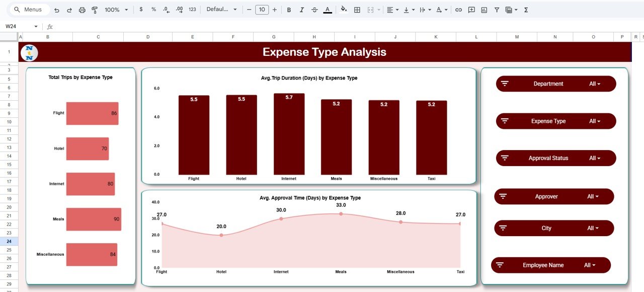Open the text color picker
644x292 pixels.
click(327, 10)
